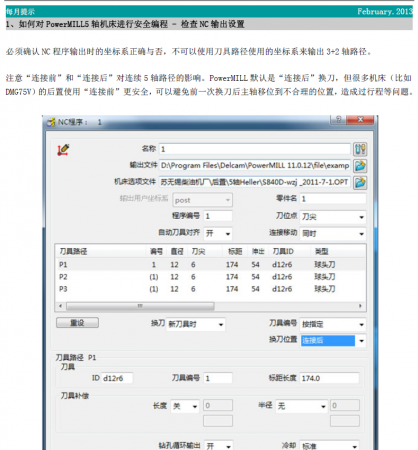Click the NC program edit pencil icon

click(x=63, y=150)
